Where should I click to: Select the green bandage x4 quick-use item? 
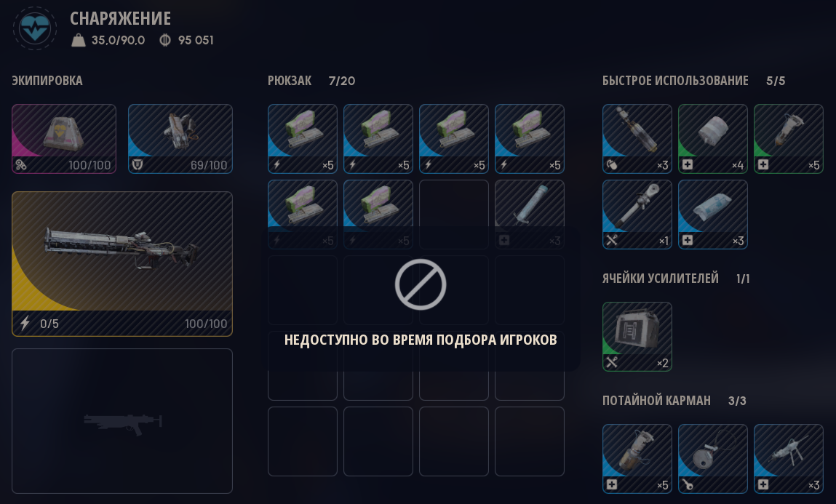(x=713, y=139)
